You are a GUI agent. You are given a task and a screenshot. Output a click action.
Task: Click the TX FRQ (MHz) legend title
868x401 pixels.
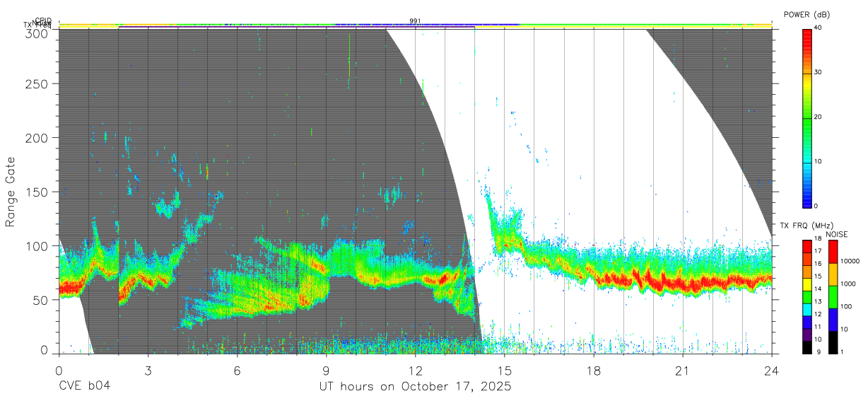pos(807,226)
